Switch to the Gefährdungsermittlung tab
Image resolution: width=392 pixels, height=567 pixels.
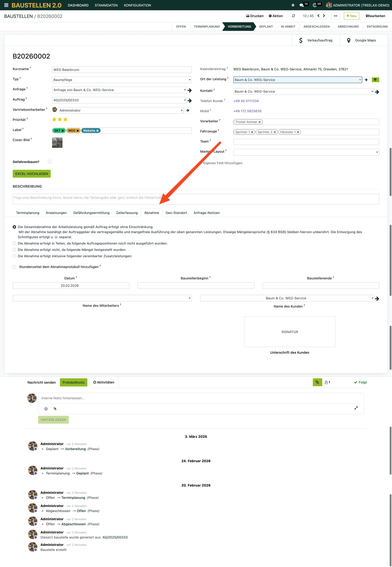point(91,213)
